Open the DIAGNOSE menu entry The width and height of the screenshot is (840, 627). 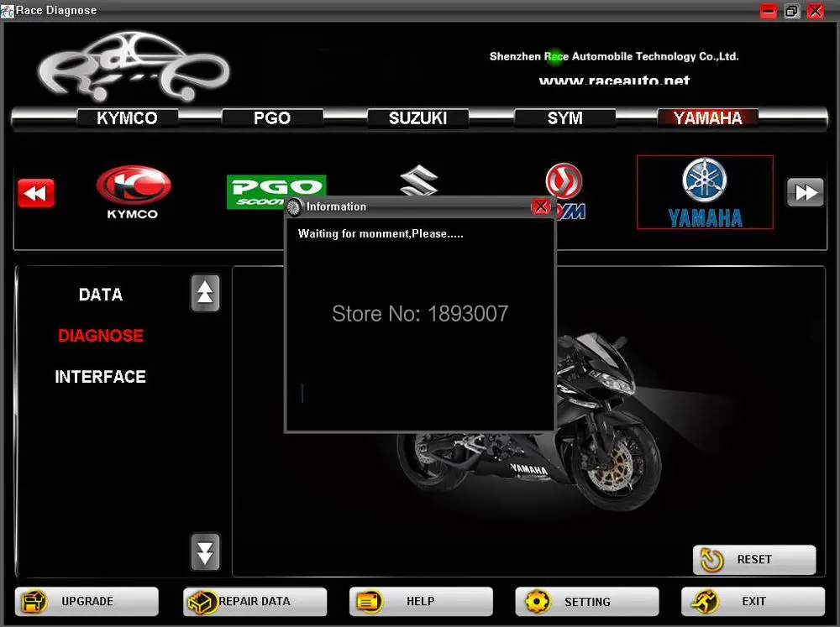pyautogui.click(x=101, y=336)
